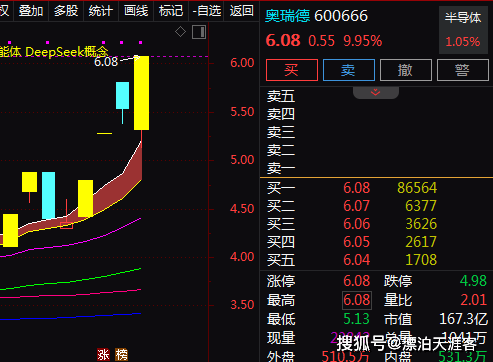Click the 5.00 price axis label

pos(242,160)
